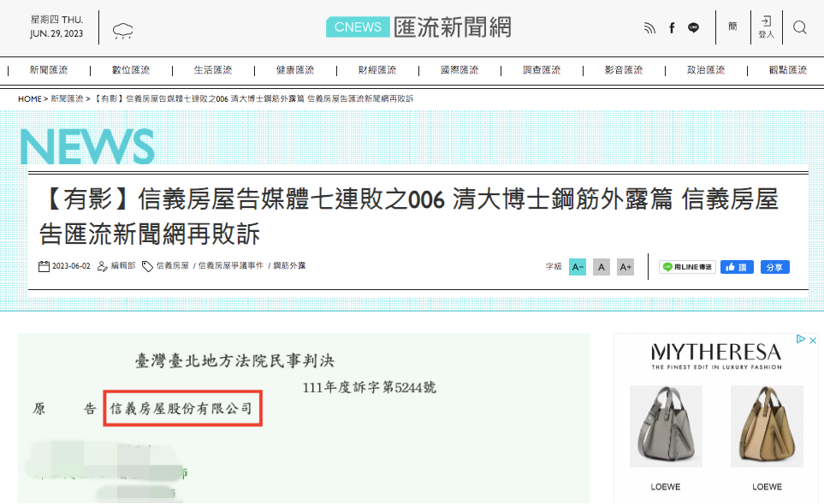Open the grey LOEWE handbag ad image
The image size is (824, 504).
tap(666, 426)
